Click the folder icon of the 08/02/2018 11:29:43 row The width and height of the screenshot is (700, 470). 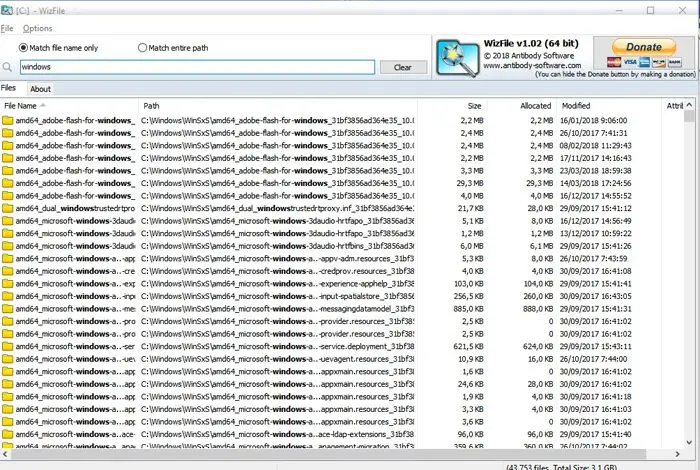[x=7, y=145]
